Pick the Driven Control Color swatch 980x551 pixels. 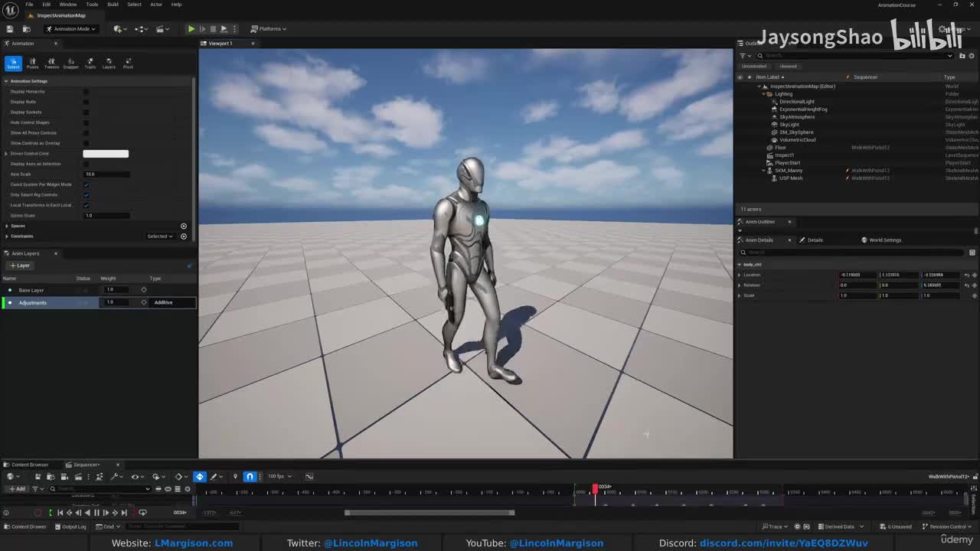[x=106, y=154]
